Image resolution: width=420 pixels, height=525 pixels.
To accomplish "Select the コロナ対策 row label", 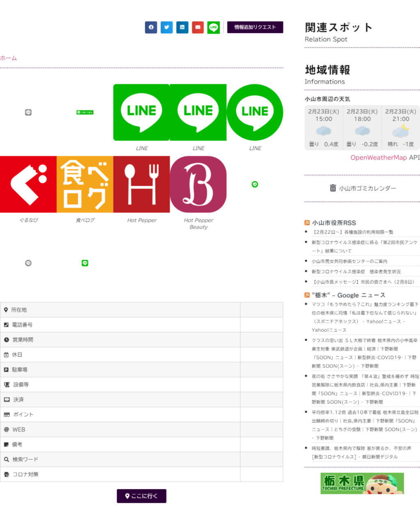I will click(25, 475).
